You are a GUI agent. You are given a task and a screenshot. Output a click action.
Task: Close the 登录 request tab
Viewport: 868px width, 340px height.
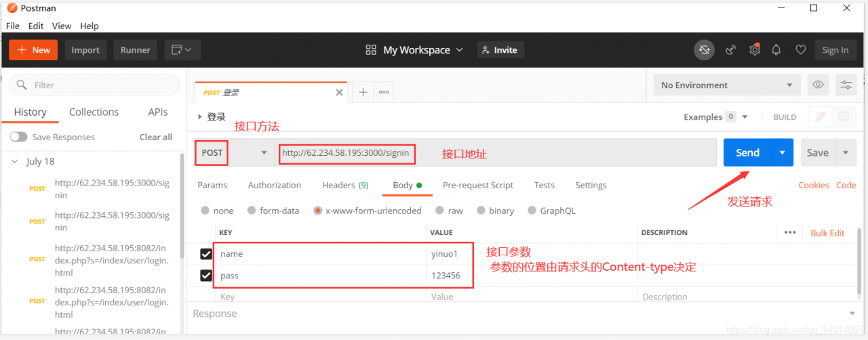click(340, 92)
